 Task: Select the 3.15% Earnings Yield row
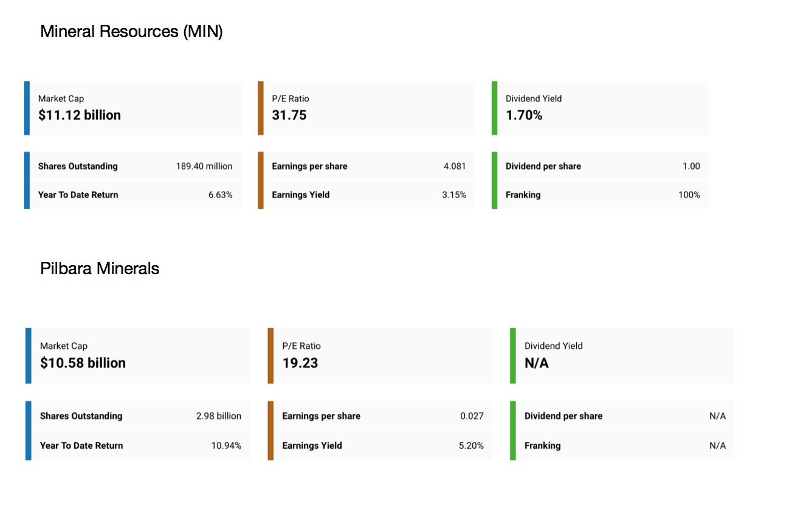point(369,195)
